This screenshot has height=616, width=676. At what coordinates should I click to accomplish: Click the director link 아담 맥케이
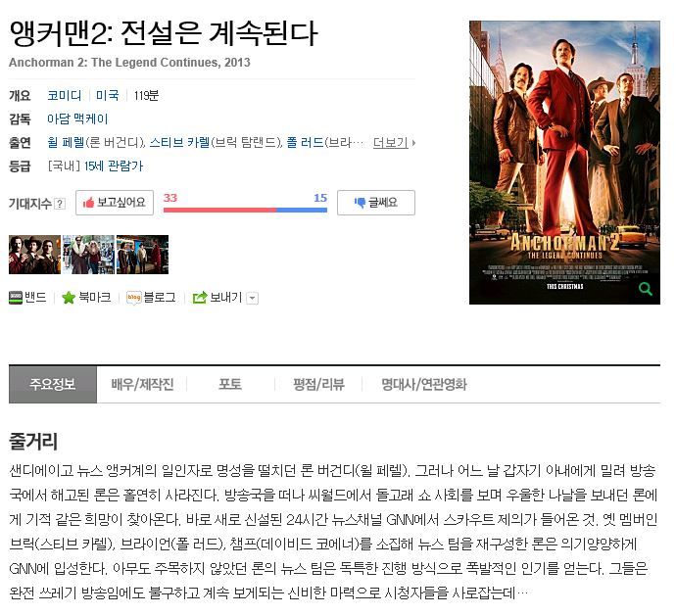[x=77, y=118]
